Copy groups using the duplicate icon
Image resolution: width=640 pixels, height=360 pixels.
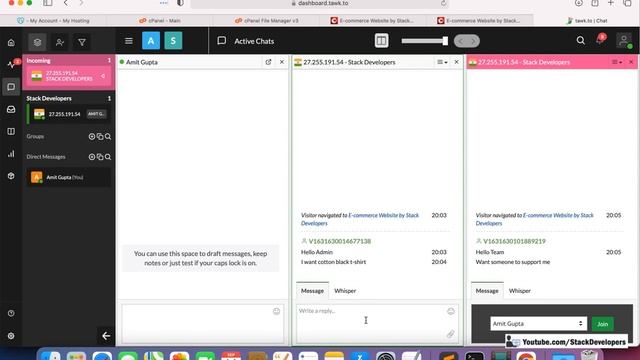[x=100, y=136]
